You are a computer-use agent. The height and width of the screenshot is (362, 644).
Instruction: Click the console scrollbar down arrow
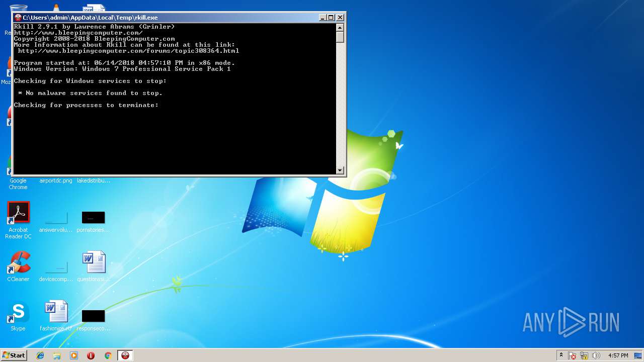pyautogui.click(x=340, y=170)
